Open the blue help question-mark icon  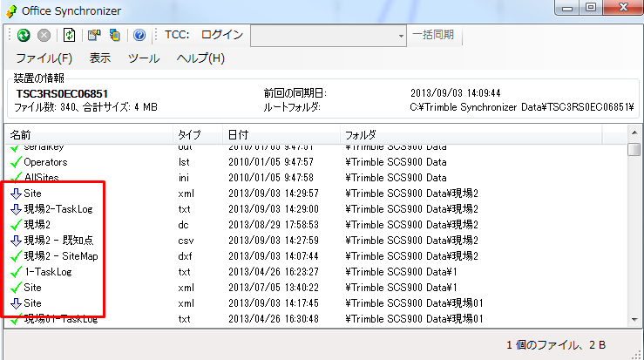click(139, 36)
